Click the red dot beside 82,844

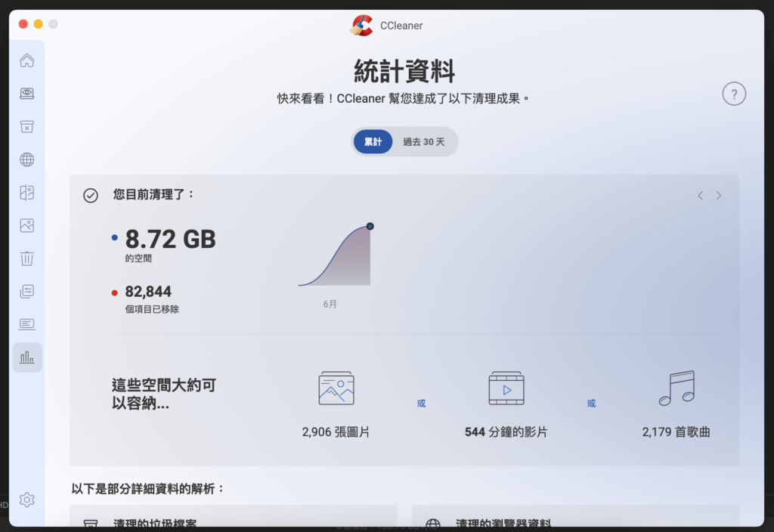point(115,292)
